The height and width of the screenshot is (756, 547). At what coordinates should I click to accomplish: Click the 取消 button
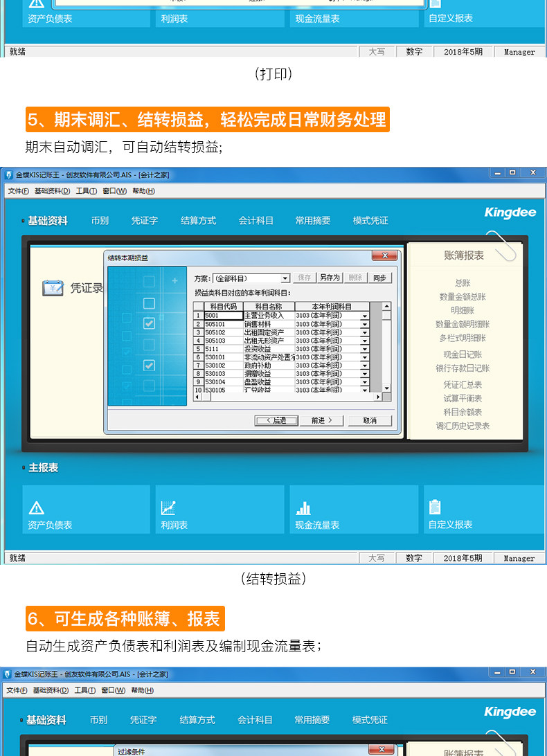coord(370,420)
